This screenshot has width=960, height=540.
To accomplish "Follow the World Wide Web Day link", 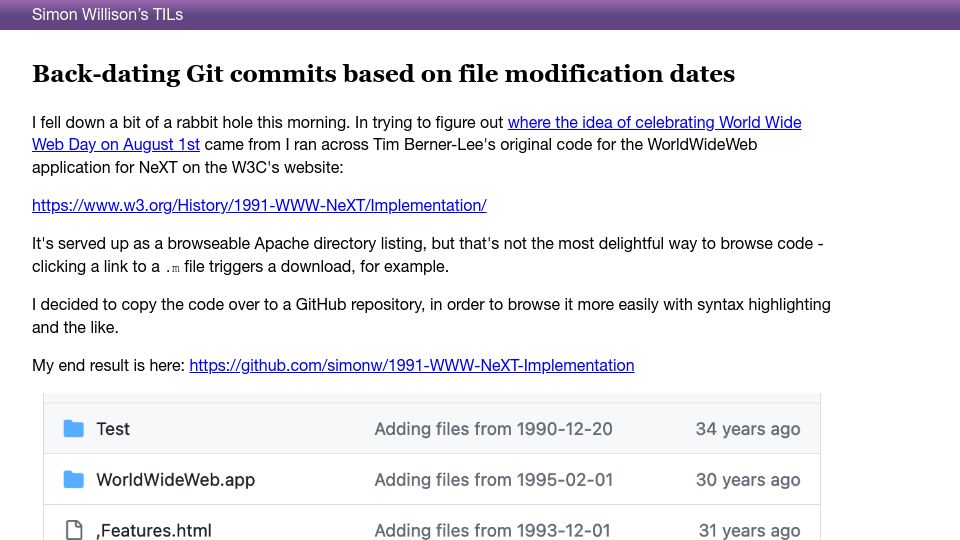I will click(x=654, y=122).
